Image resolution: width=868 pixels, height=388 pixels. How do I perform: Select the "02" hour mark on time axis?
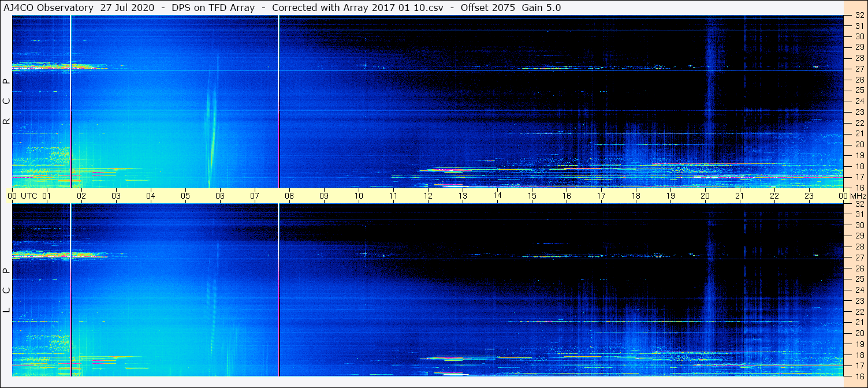pos(81,196)
